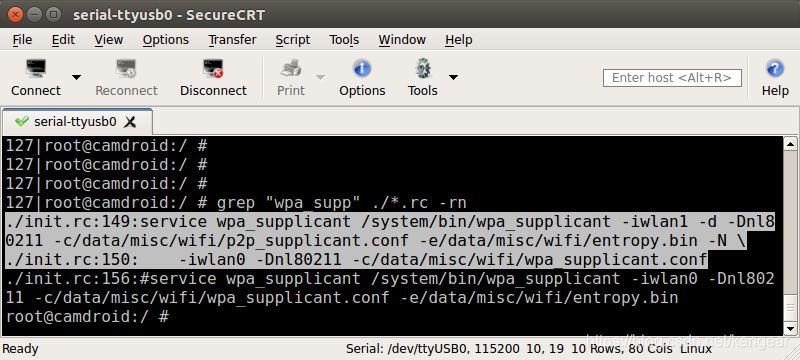Open the View menu

[108, 40]
